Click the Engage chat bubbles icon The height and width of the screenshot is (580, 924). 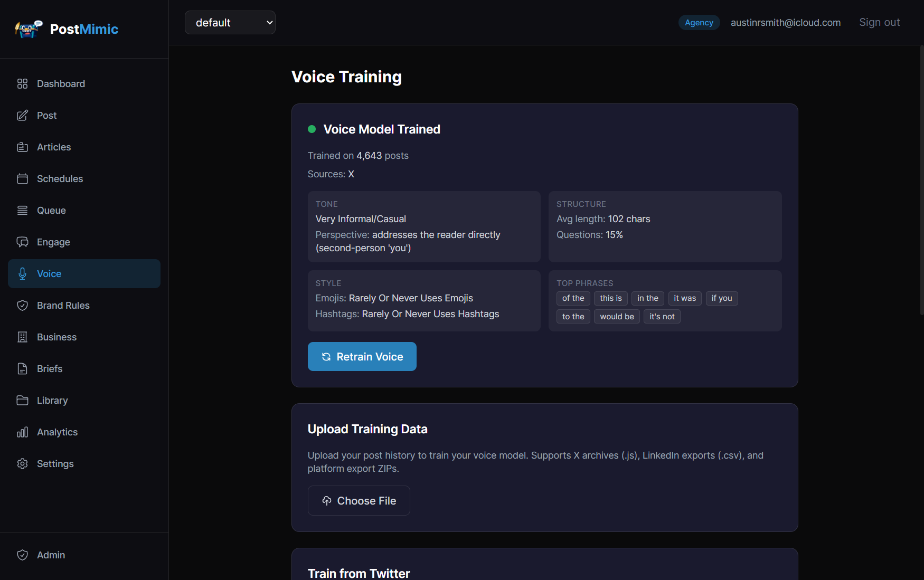pyautogui.click(x=22, y=242)
